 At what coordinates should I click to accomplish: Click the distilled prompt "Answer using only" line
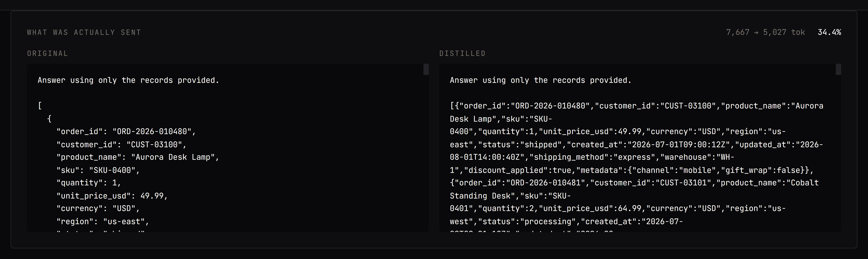click(x=541, y=80)
